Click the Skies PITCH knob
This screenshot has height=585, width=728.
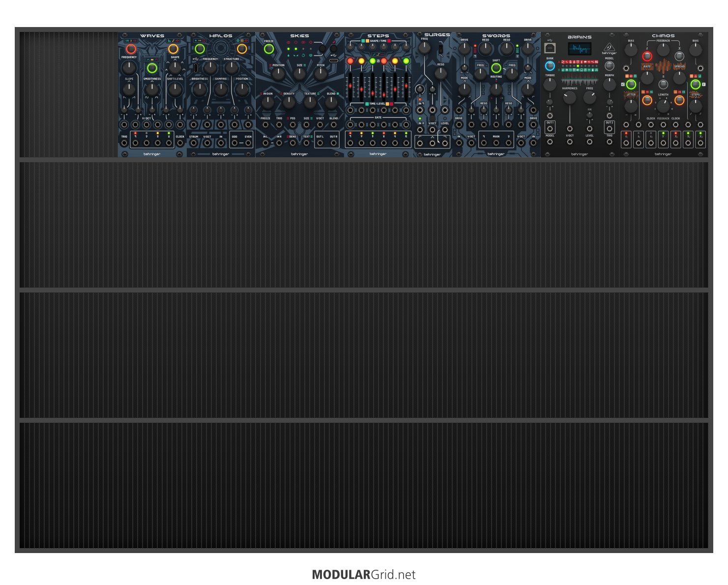tap(320, 74)
